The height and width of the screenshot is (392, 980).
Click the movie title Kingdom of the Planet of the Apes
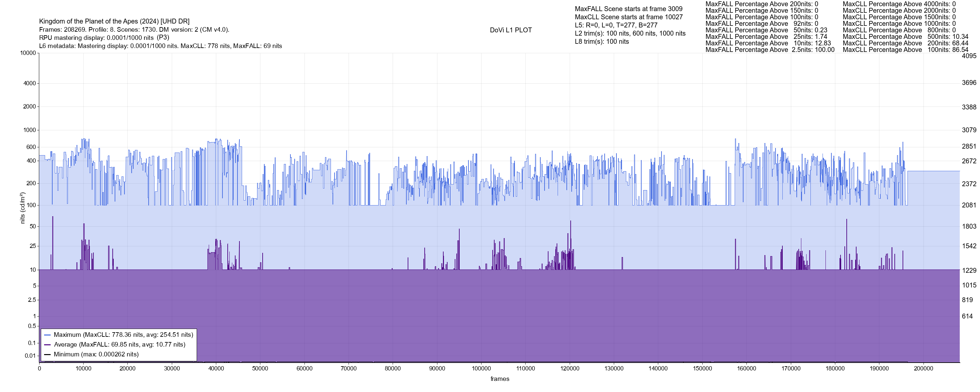pyautogui.click(x=114, y=21)
